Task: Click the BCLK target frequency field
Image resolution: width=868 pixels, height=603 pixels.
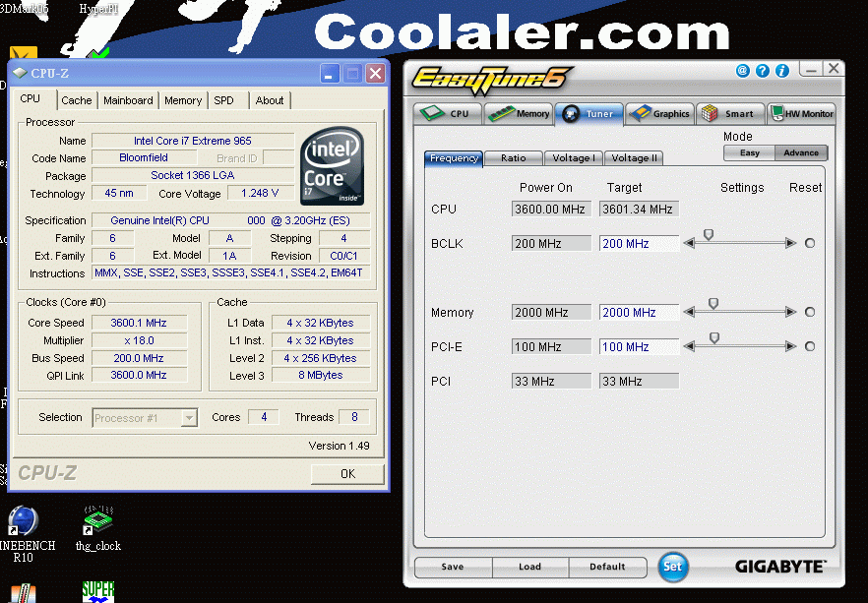Action: pos(639,243)
